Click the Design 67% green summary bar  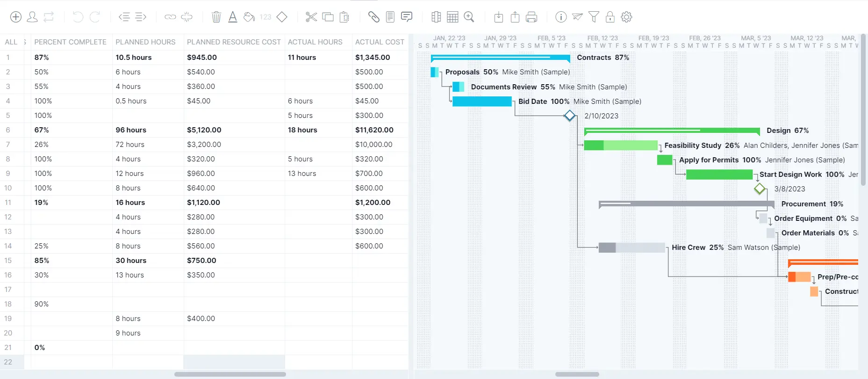pos(672,131)
